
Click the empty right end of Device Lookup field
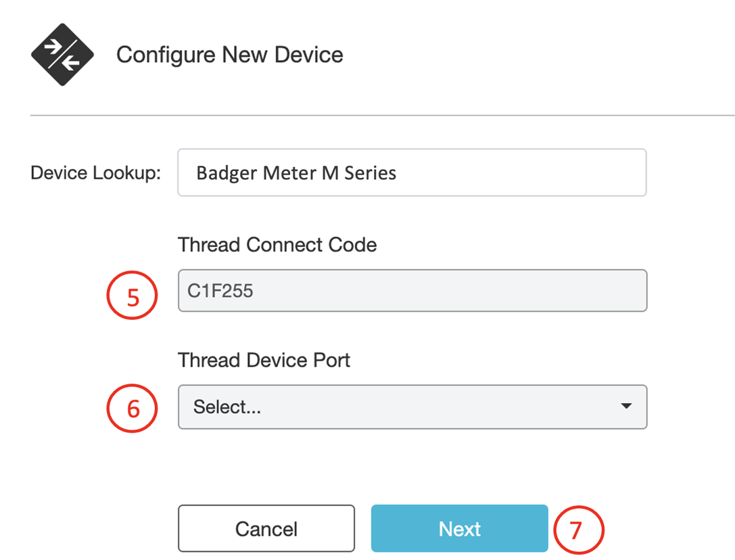(x=595, y=173)
